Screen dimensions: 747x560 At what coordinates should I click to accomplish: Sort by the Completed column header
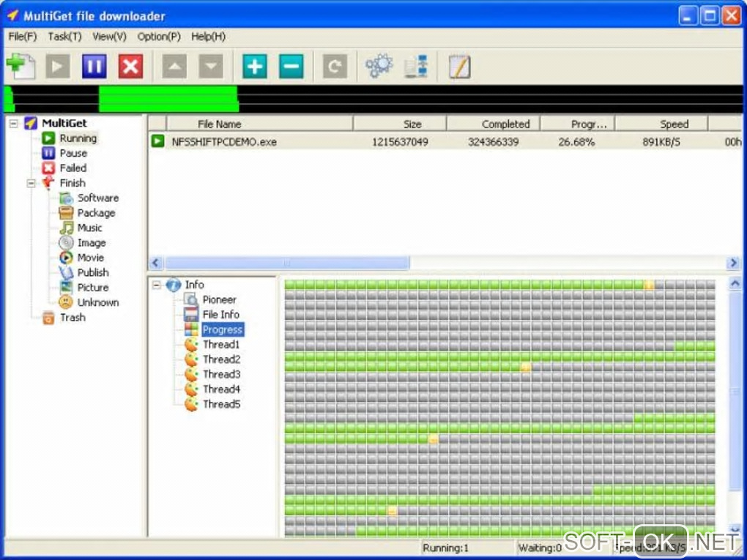[493, 124]
